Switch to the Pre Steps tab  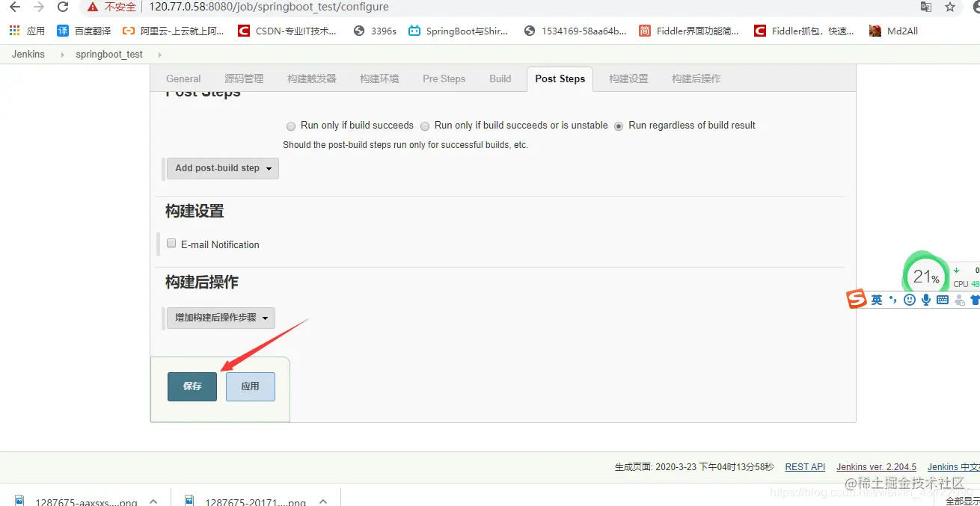click(444, 78)
